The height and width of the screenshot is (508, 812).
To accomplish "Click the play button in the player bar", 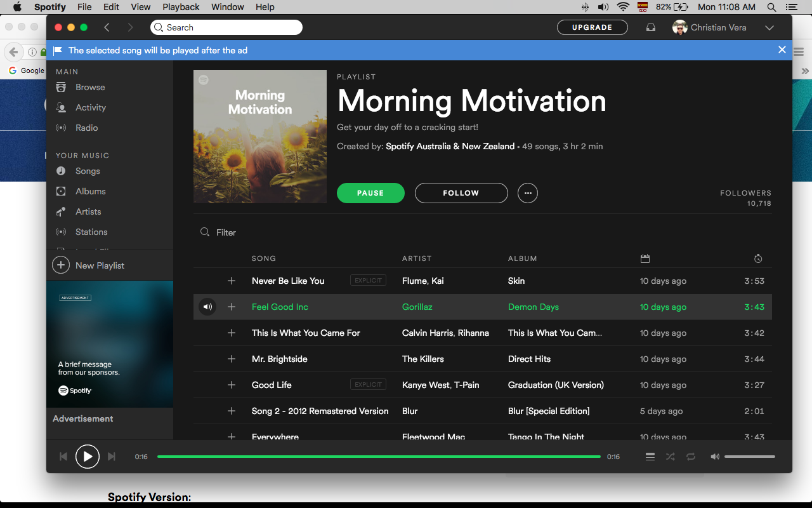I will click(x=88, y=457).
